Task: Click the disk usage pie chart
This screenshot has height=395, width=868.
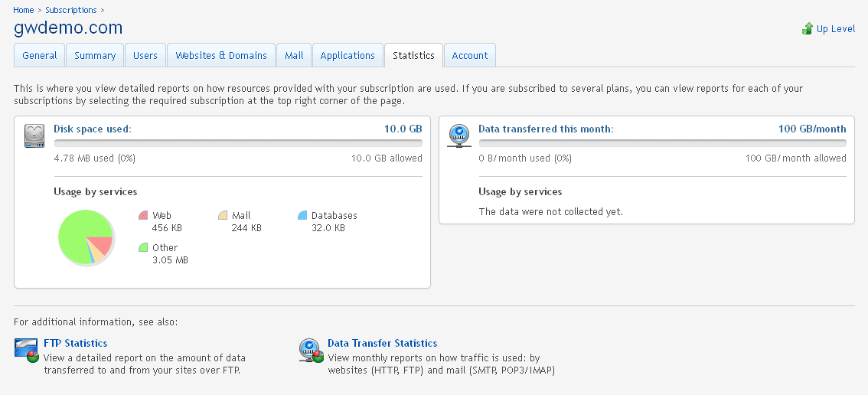Action: click(86, 238)
